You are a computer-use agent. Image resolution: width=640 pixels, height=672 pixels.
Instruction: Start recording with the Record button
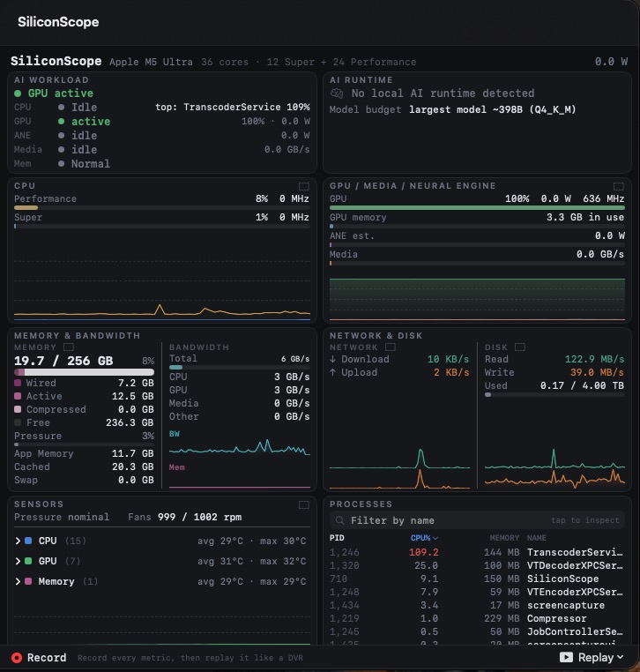39,658
